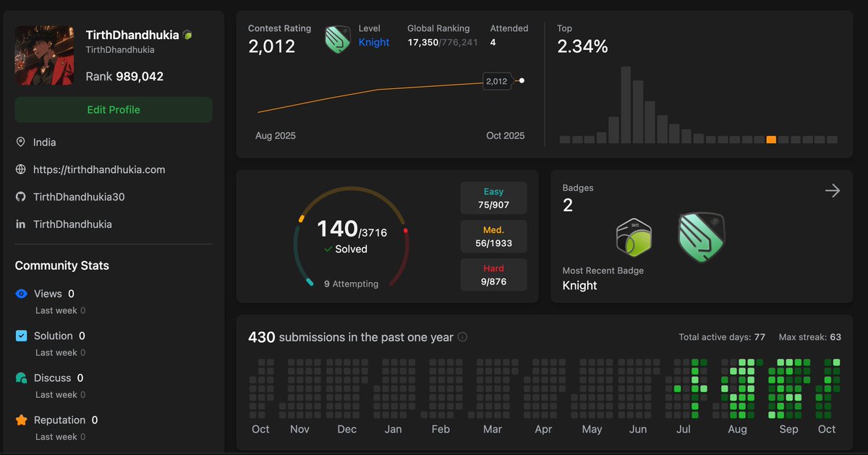Click the Edit Profile button
868x455 pixels.
[x=114, y=110]
